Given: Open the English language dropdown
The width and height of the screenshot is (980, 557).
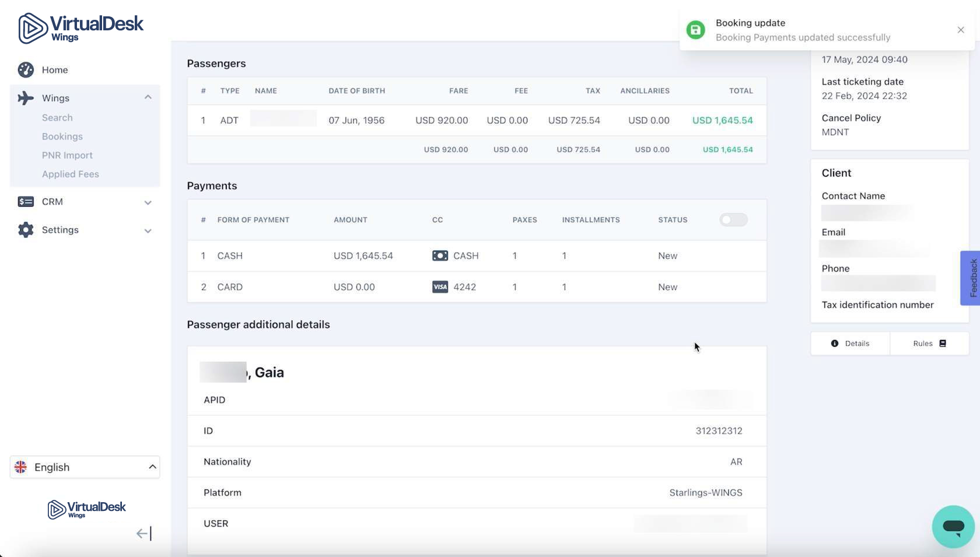Looking at the screenshot, I should point(85,467).
